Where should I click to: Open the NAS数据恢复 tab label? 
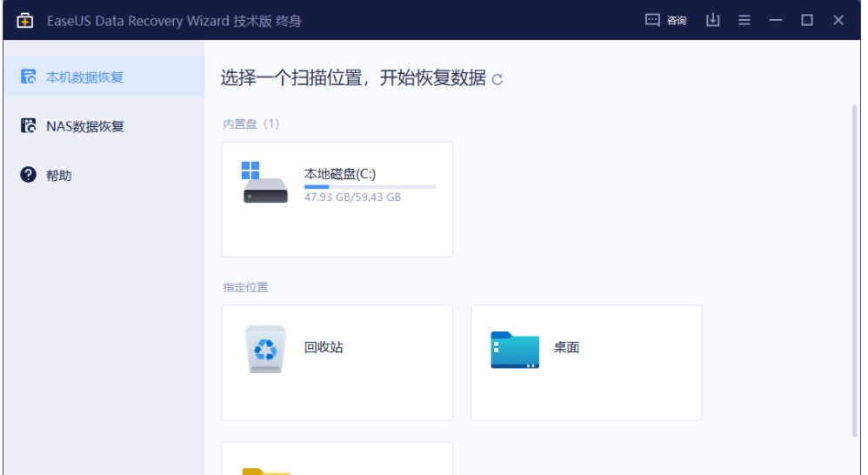(85, 127)
